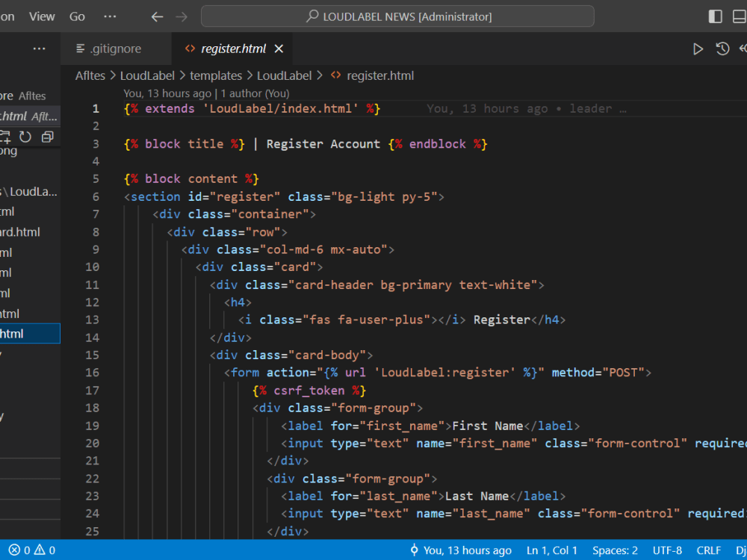This screenshot has width=747, height=560.
Task: Refresh the Explorer file list
Action: tap(26, 137)
